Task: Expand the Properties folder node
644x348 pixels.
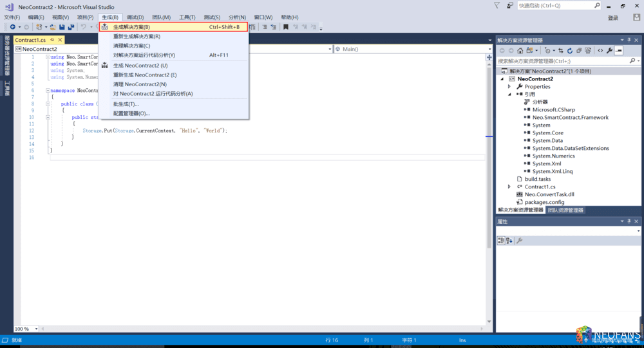Action: (509, 87)
